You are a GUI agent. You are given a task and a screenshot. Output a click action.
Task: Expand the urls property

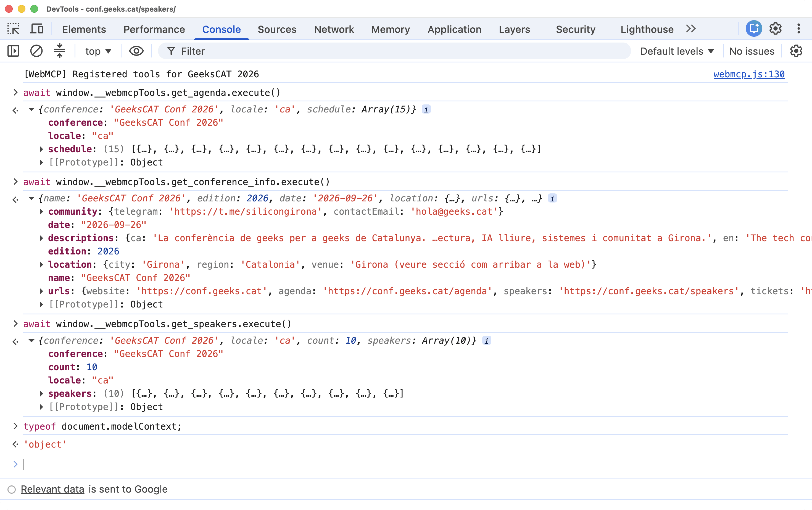[41, 291]
